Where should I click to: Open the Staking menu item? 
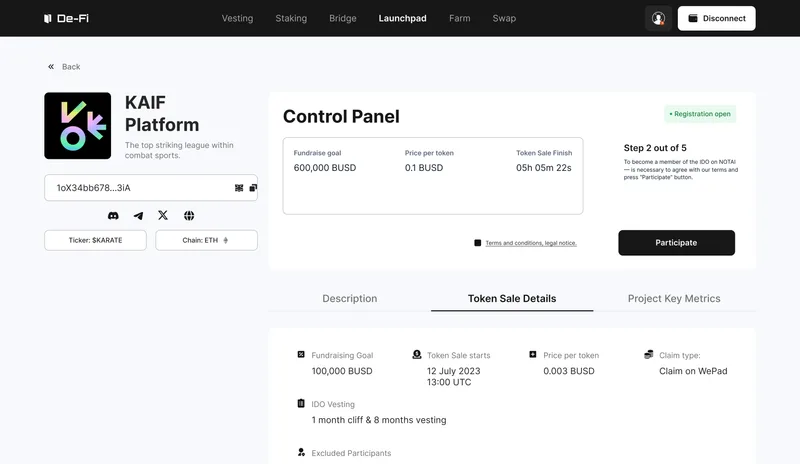pos(291,18)
